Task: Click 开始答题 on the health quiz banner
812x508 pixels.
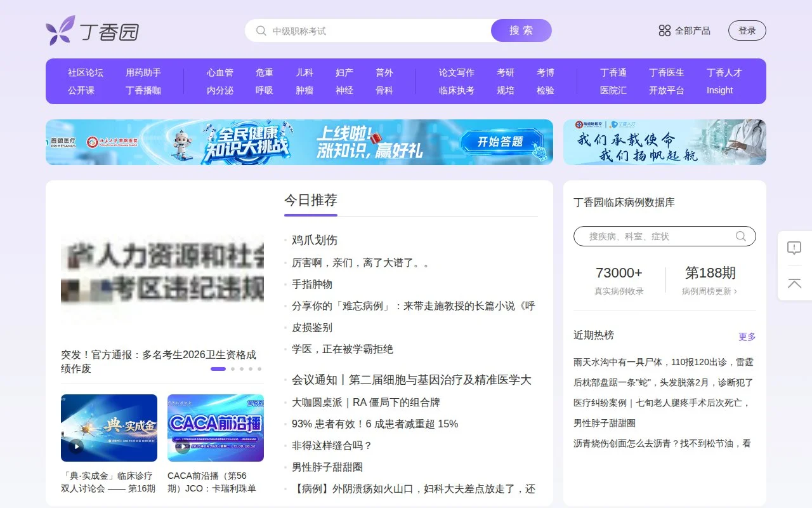Action: (501, 142)
